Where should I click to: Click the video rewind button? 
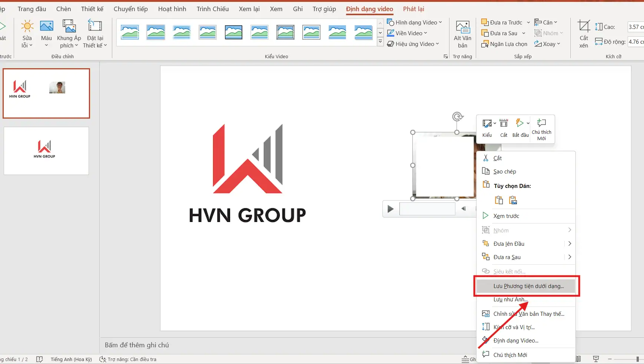tap(464, 209)
